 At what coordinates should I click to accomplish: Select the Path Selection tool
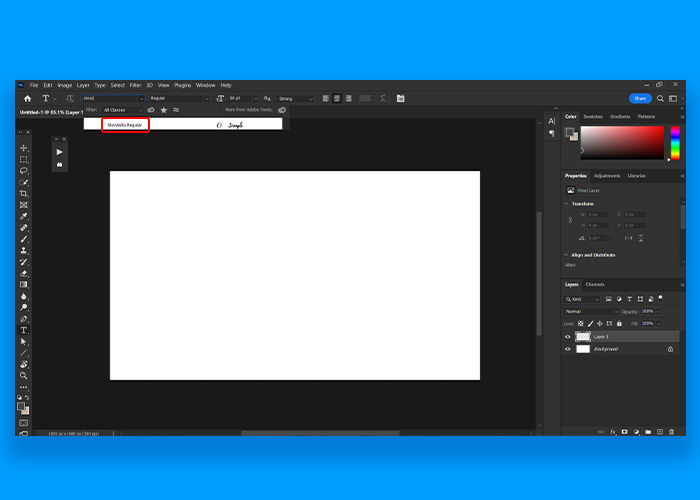tap(24, 342)
